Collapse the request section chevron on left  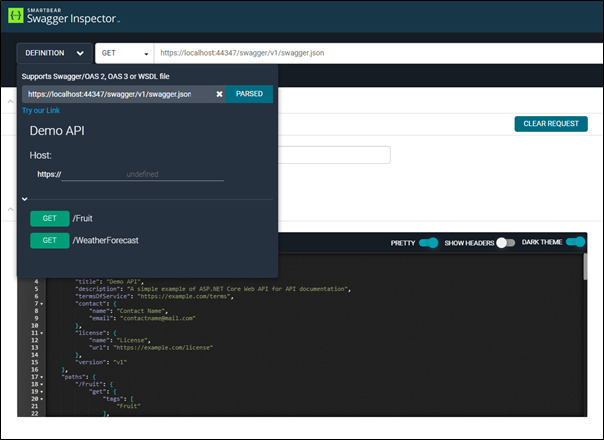[x=11, y=102]
